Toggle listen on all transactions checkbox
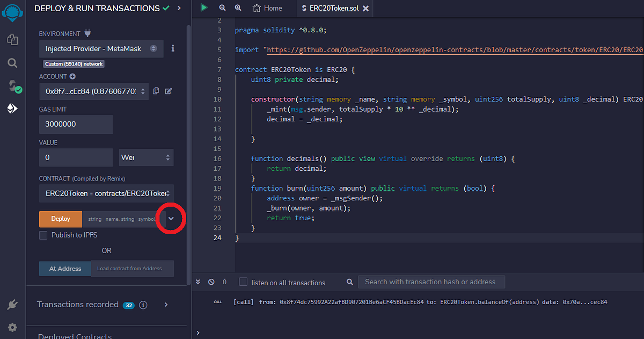Image resolution: width=644 pixels, height=339 pixels. pos(243,282)
